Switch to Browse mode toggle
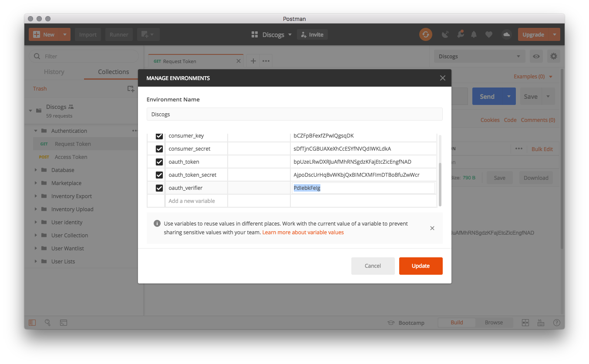The width and height of the screenshot is (589, 364). tap(494, 323)
